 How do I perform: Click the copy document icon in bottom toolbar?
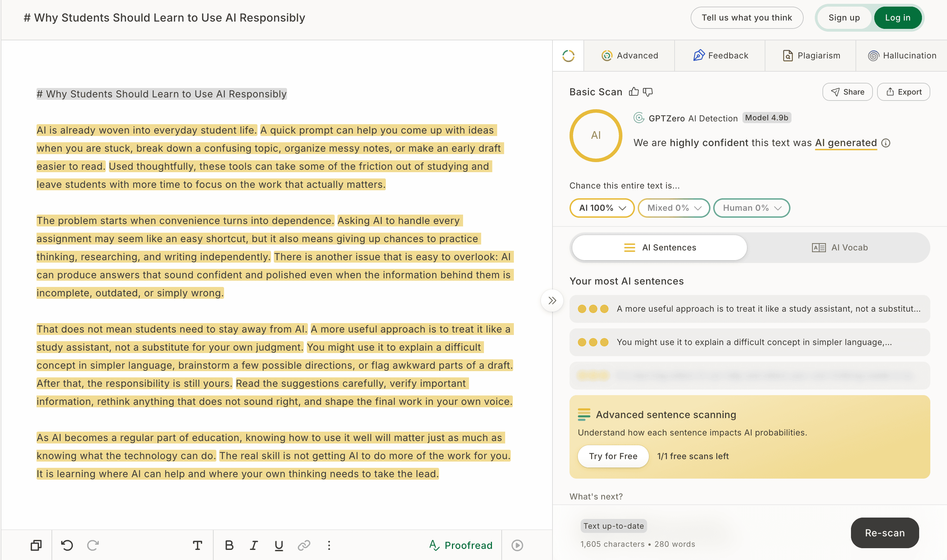[x=36, y=545]
